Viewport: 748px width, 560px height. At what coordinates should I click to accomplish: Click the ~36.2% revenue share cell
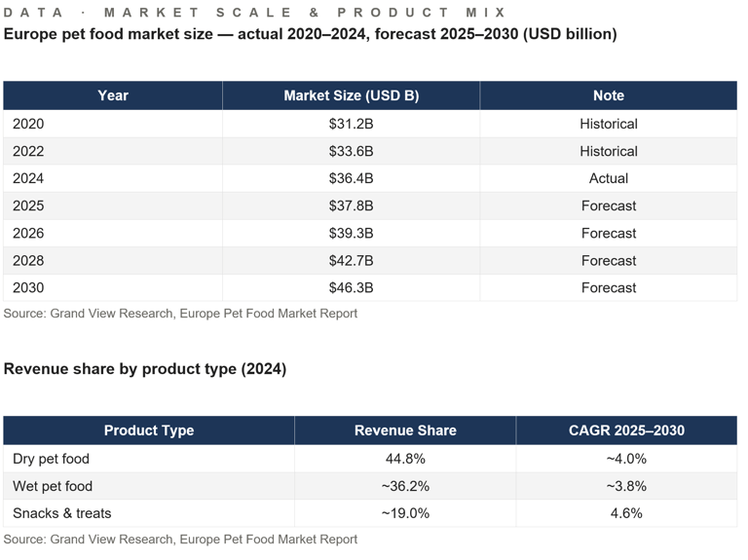[405, 486]
